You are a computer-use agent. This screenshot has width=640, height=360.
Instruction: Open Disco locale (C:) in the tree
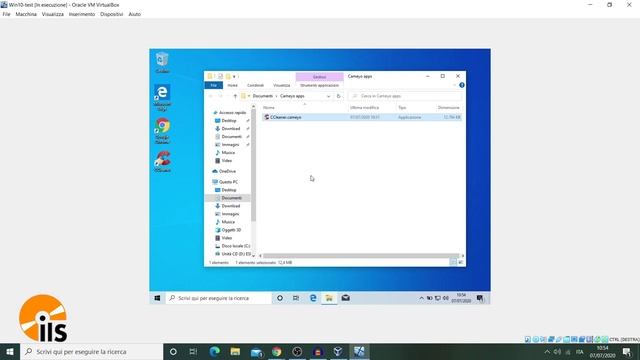click(x=235, y=246)
